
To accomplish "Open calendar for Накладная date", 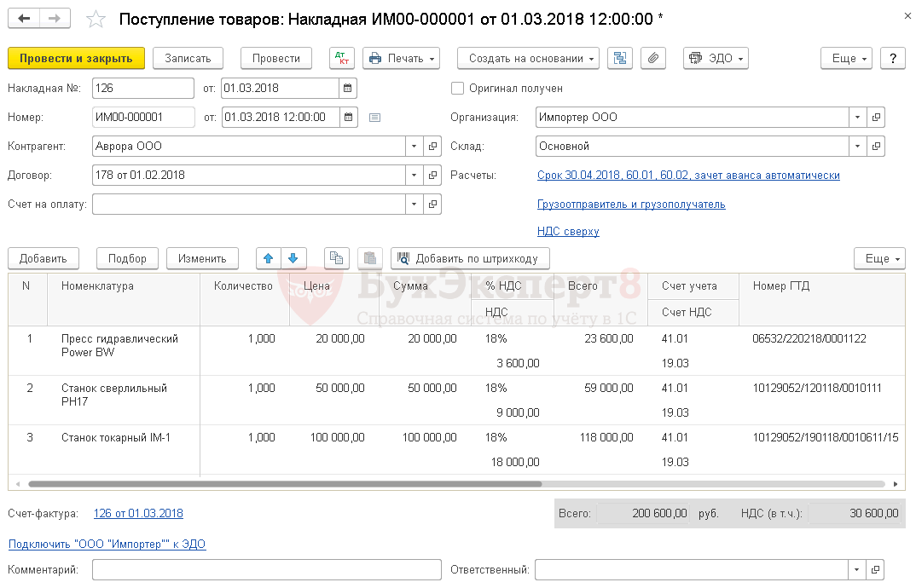I will pos(347,89).
